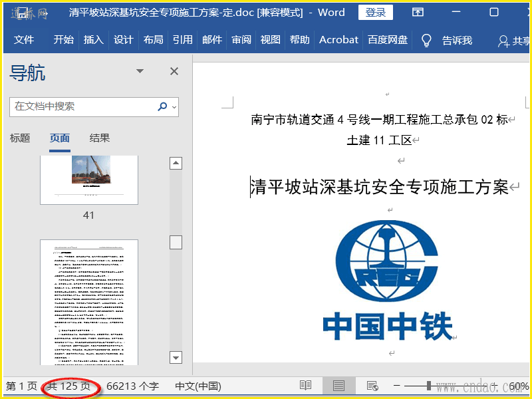Viewport: 532px width, 399px height.
Task: Open the 帮助 ribbon tab
Action: pos(300,40)
